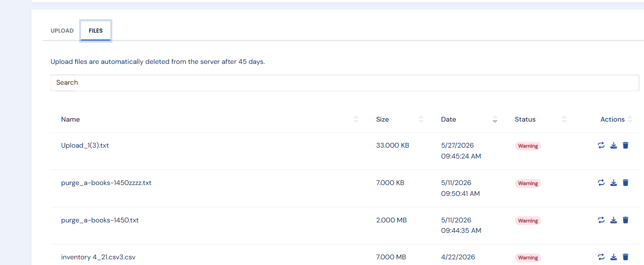Click Warning badge for inventory 4_21.csv3.csv
Image resolution: width=644 pixels, height=265 pixels.
coord(528,258)
